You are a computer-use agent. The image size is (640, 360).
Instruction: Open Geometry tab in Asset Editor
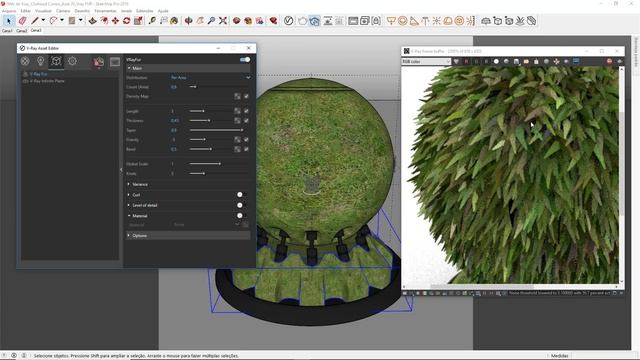pyautogui.click(x=56, y=61)
